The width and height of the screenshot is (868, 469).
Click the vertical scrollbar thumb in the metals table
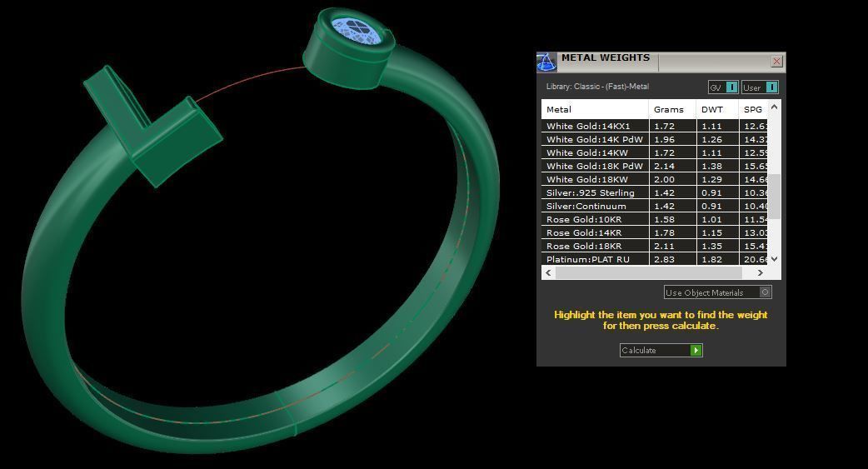pyautogui.click(x=775, y=197)
